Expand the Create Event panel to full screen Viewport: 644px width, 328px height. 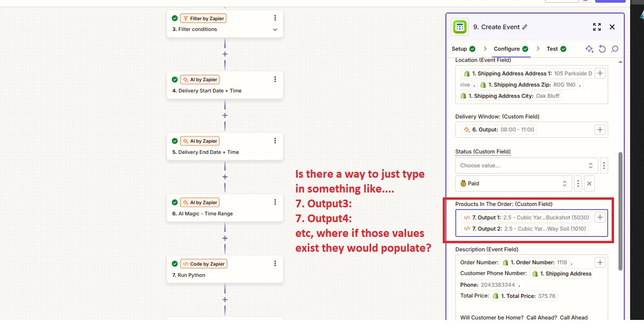point(597,27)
